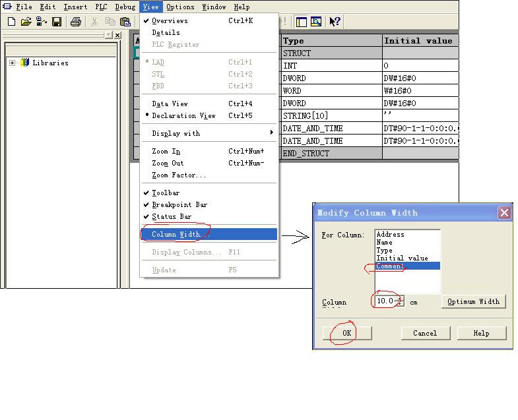Select Comment in column list
Screen dimensions: 518x420
407,266
